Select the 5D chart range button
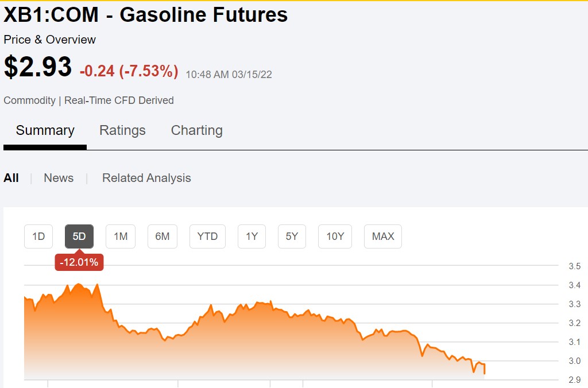Screen dimensions: 588x388 click(79, 236)
